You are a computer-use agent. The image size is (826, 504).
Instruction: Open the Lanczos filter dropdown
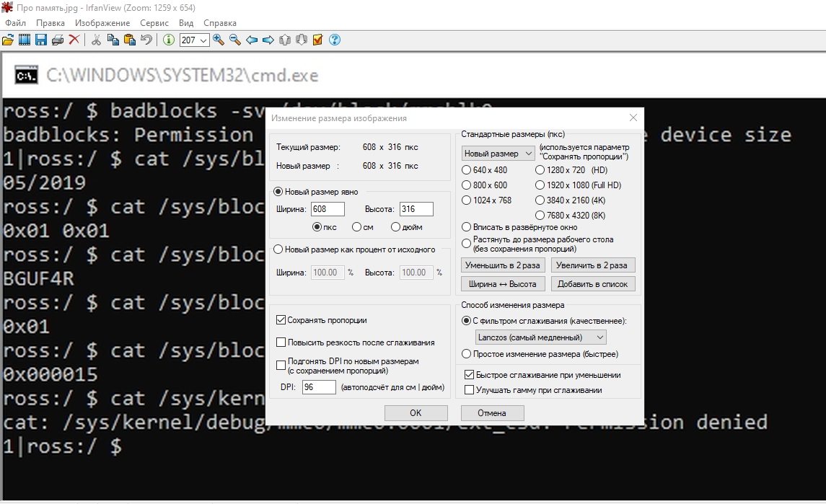pos(540,337)
